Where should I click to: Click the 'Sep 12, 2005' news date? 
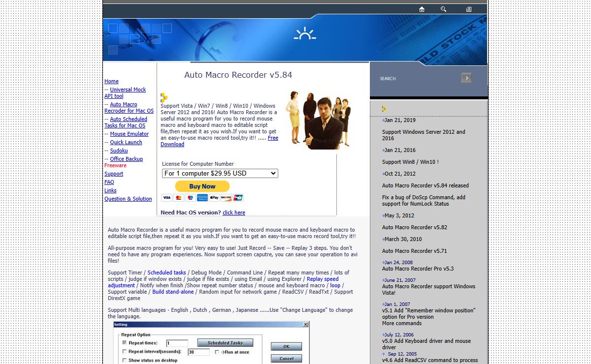coord(402,354)
